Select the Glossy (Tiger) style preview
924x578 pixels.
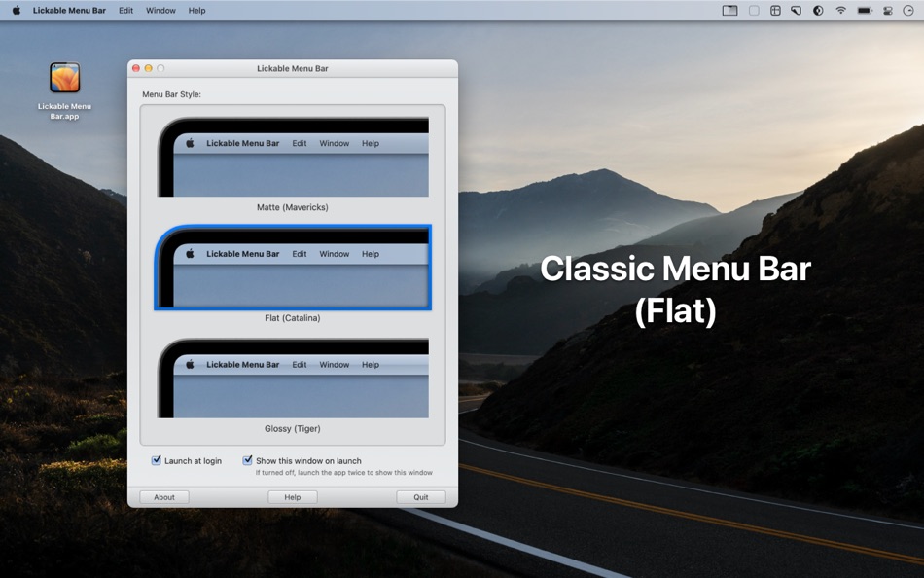pyautogui.click(x=292, y=378)
